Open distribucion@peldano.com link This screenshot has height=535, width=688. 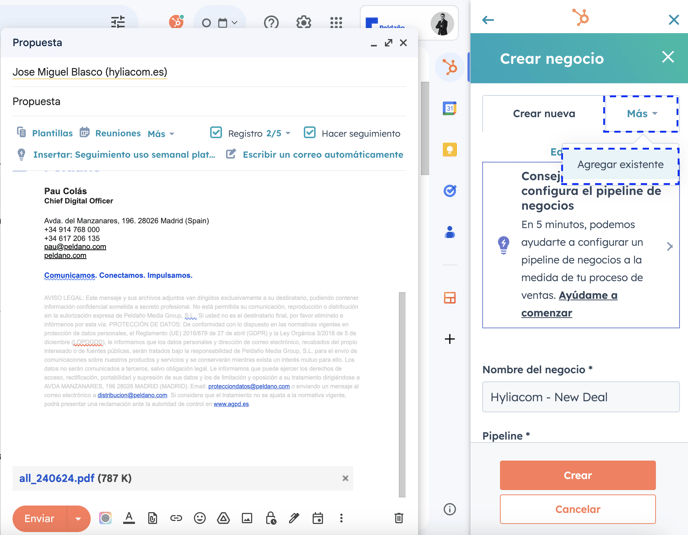132,395
